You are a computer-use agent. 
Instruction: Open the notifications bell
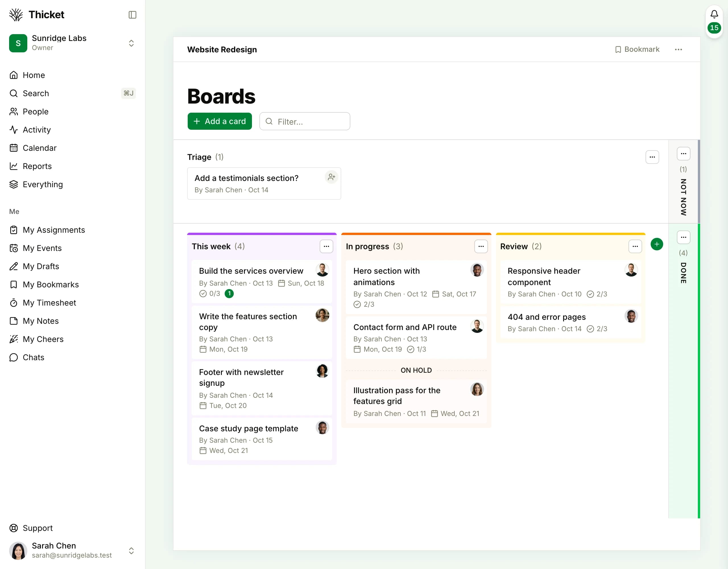pyautogui.click(x=714, y=14)
